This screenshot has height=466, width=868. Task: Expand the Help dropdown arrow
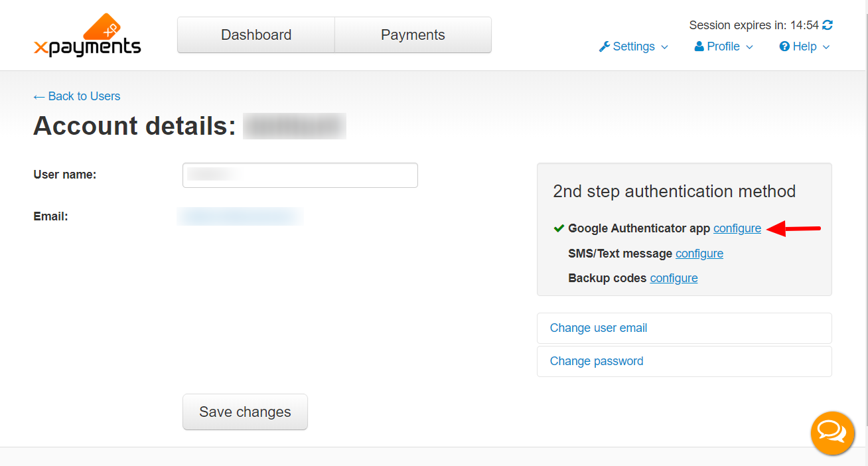coord(826,47)
